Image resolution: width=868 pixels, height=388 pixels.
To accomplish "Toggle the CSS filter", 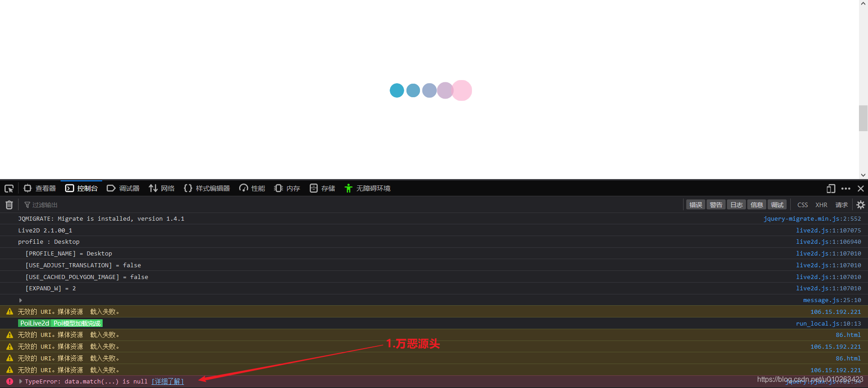I will pos(802,205).
